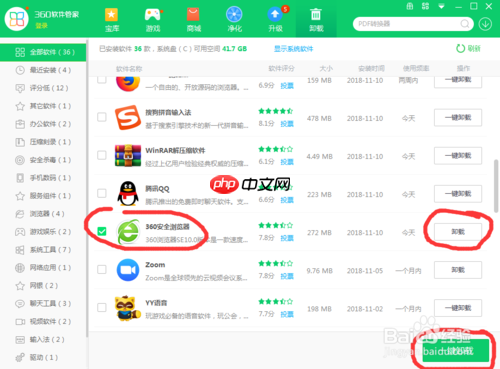Click the 腾讯QQ penguin icon
500x369 pixels.
[128, 194]
